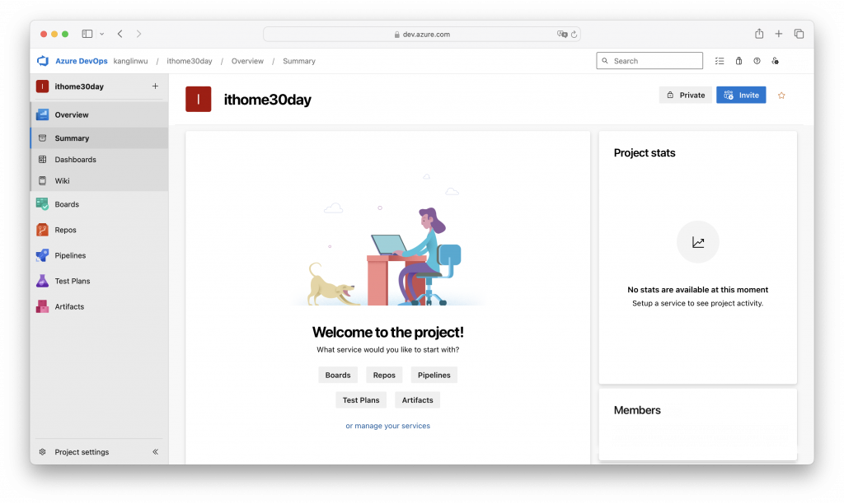Viewport: 844px width, 504px height.
Task: Open Artifacts in the sidebar
Action: point(100,306)
